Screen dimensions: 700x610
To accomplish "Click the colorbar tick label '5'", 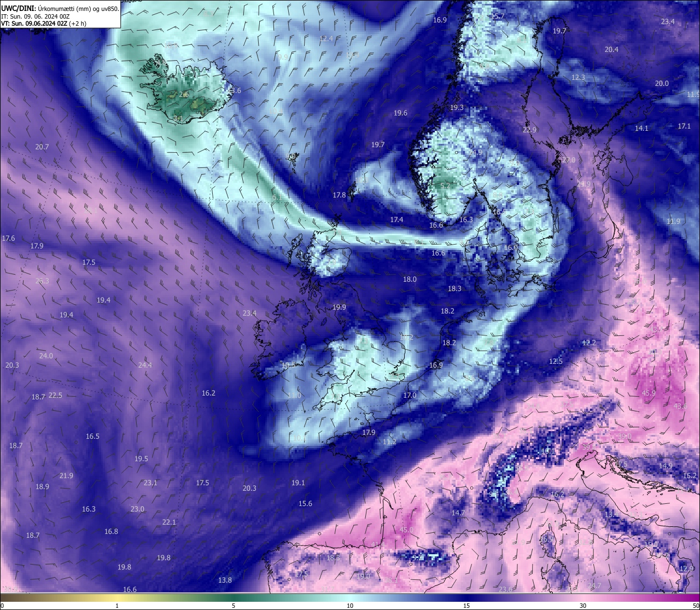I will 234,606.
